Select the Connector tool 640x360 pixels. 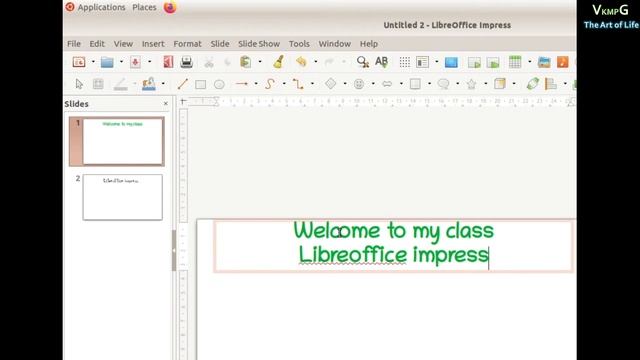pos(298,84)
